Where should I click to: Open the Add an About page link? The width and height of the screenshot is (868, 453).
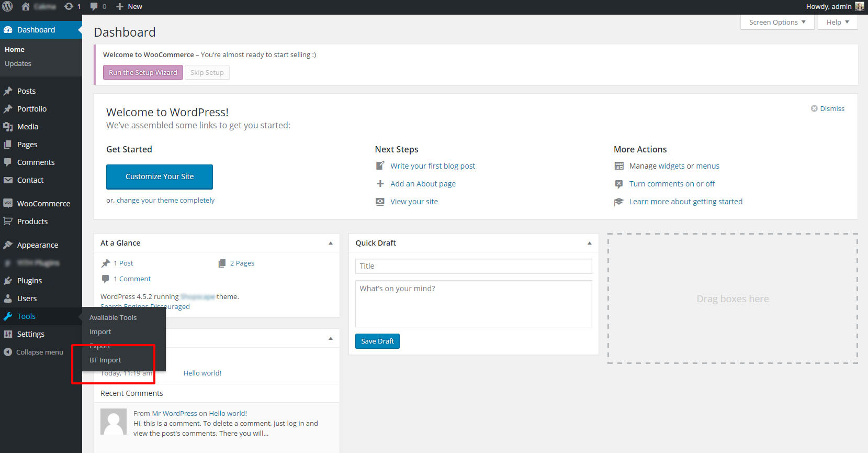(x=423, y=184)
